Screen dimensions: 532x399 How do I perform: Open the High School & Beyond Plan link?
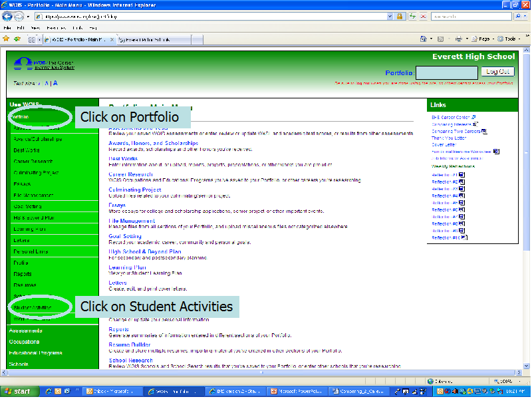click(x=145, y=251)
